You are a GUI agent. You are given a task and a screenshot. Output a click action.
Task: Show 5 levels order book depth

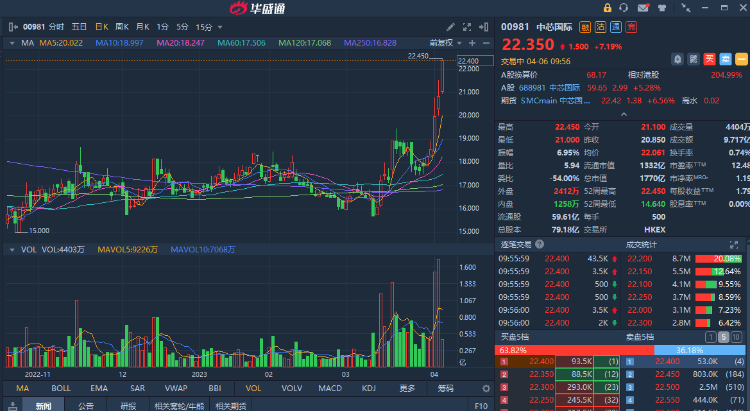pyautogui.click(x=724, y=337)
